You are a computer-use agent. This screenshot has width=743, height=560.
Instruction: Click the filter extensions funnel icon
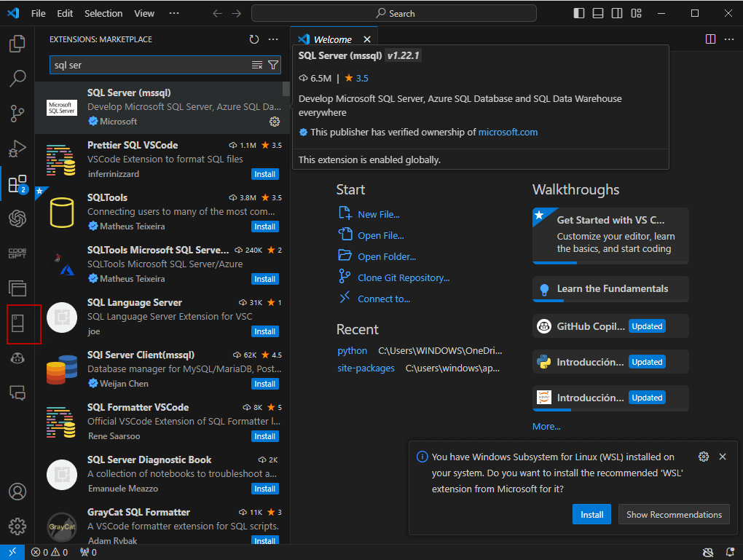[x=273, y=65]
